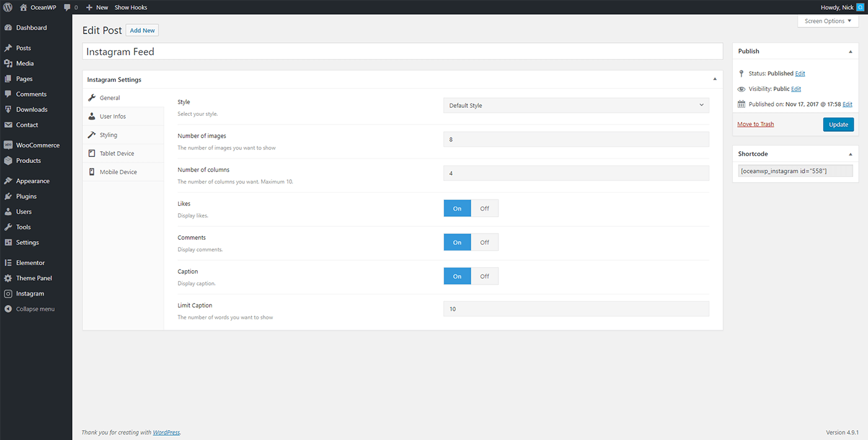Click the plus New icon in admin bar
The width and height of the screenshot is (868, 440).
click(x=89, y=7)
